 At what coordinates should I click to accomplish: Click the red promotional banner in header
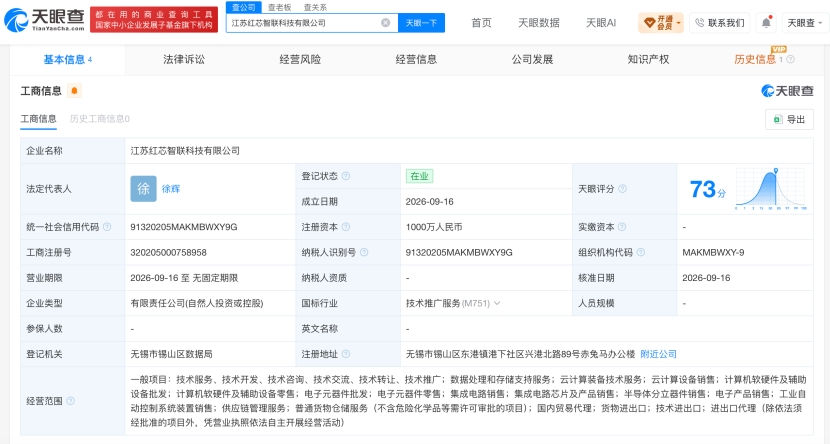click(x=154, y=20)
